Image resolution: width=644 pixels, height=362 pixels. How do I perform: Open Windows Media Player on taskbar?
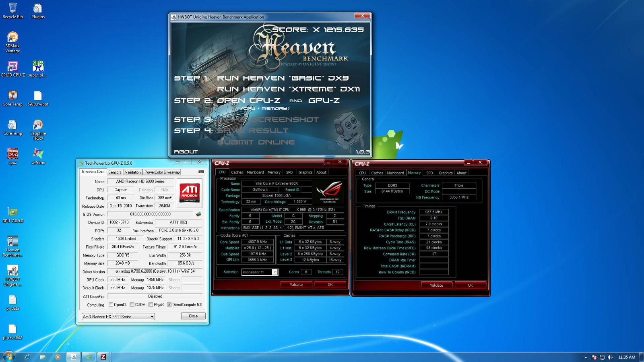pyautogui.click(x=58, y=357)
